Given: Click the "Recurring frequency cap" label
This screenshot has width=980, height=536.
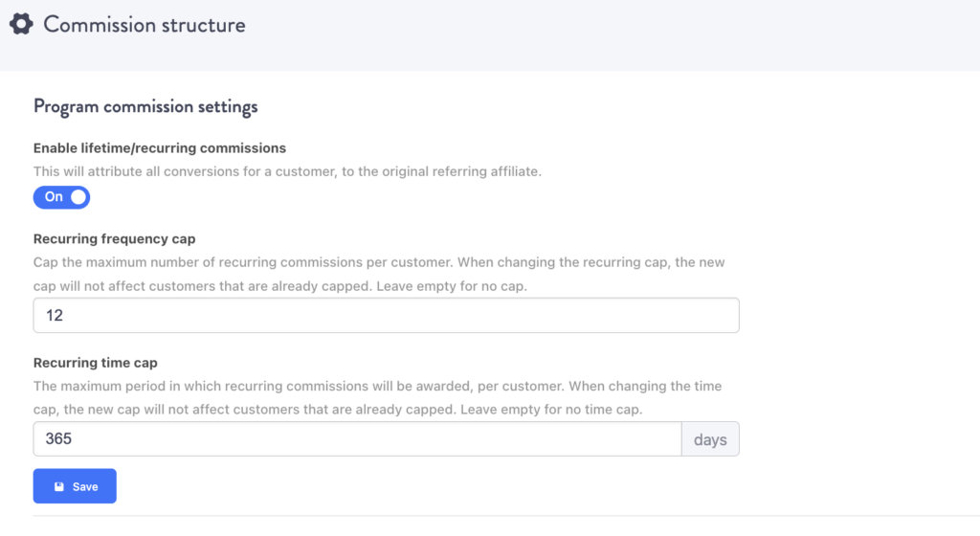Looking at the screenshot, I should click(114, 239).
